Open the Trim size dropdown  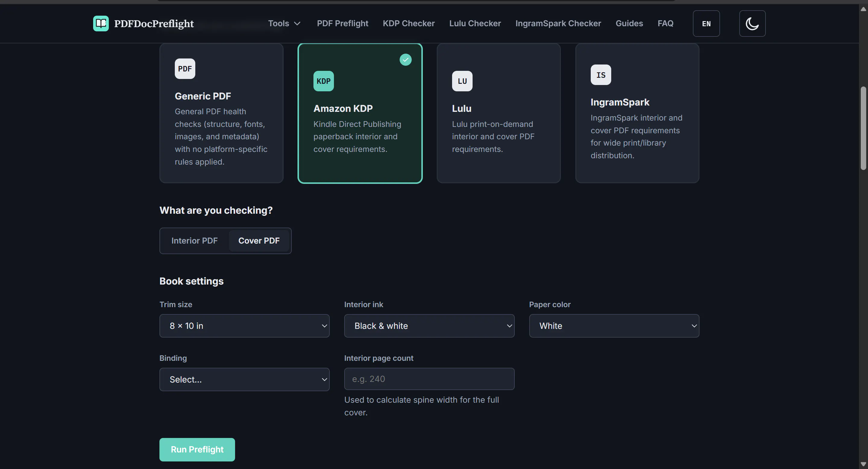[244, 326]
